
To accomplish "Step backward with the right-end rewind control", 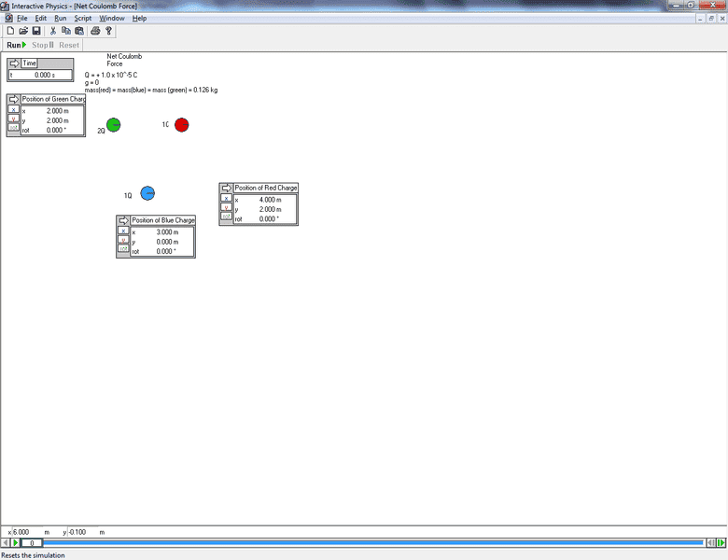I will coord(711,543).
